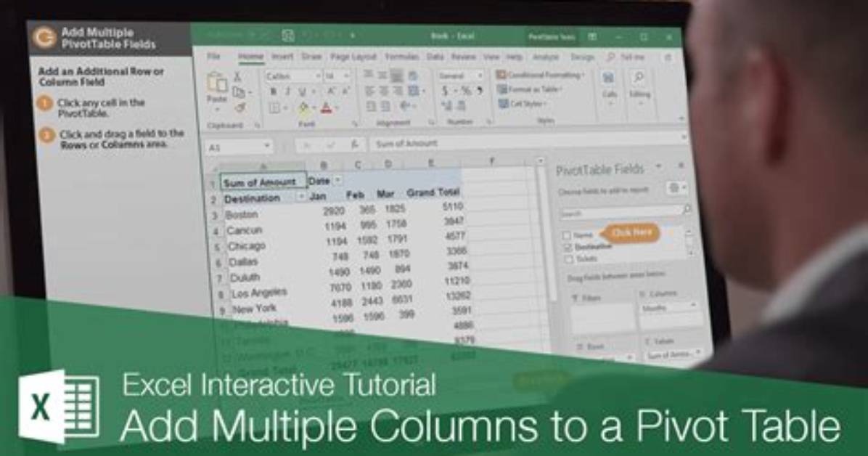
Task: Click the Increase Font Size icon
Action: (x=332, y=91)
